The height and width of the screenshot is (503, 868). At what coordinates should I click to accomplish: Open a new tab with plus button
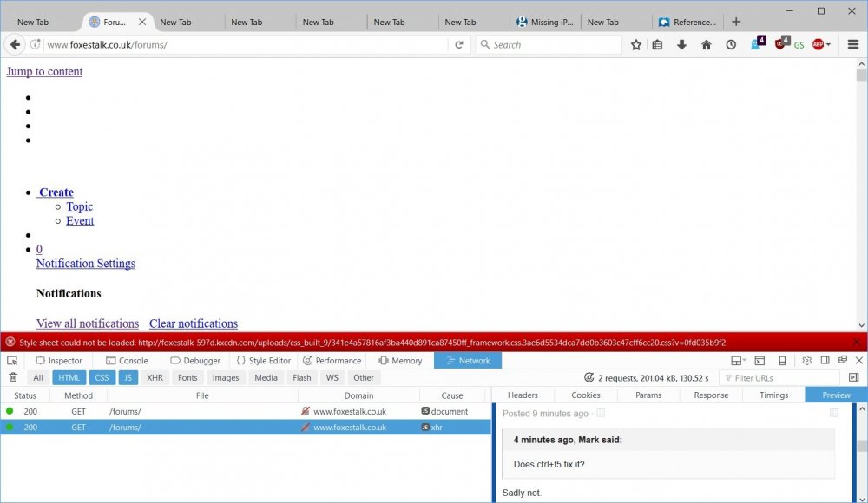coord(736,22)
